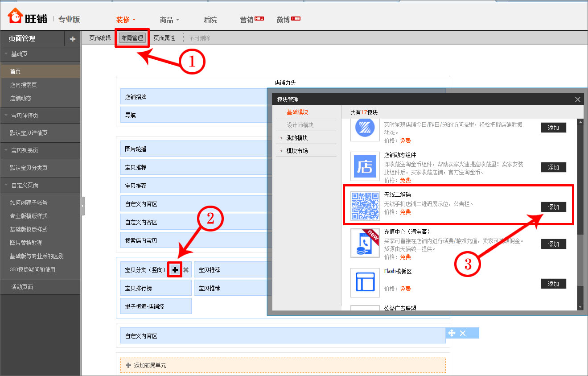Add the 无线二维码 module
This screenshot has width=588, height=376.
(554, 207)
